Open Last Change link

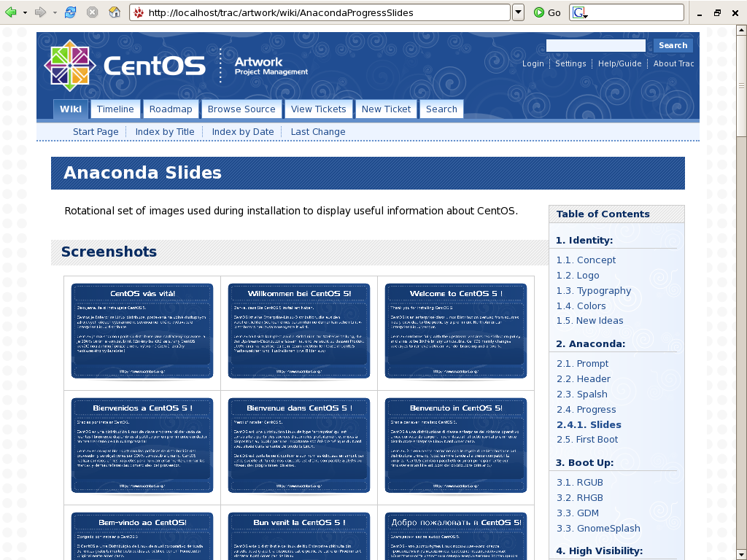tap(318, 132)
